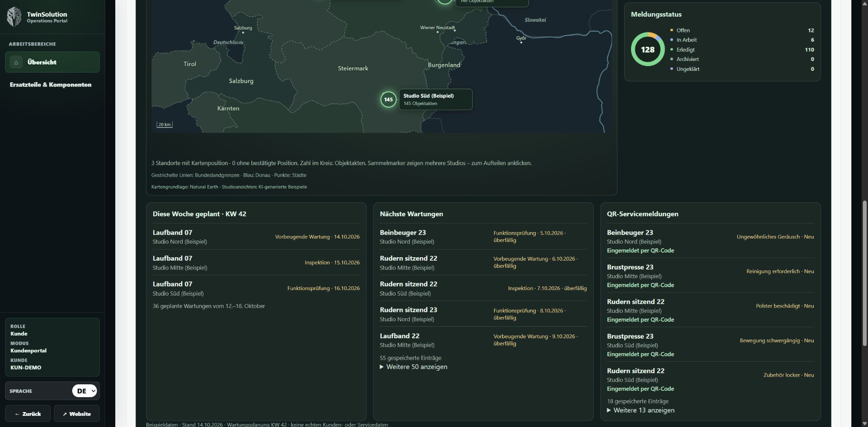Select the Erledigt status legend entry

click(x=742, y=49)
